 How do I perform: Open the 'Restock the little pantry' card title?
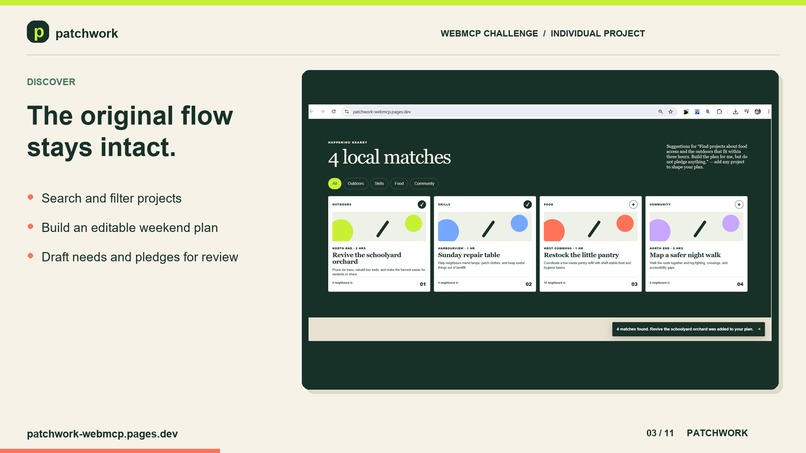[x=581, y=255]
